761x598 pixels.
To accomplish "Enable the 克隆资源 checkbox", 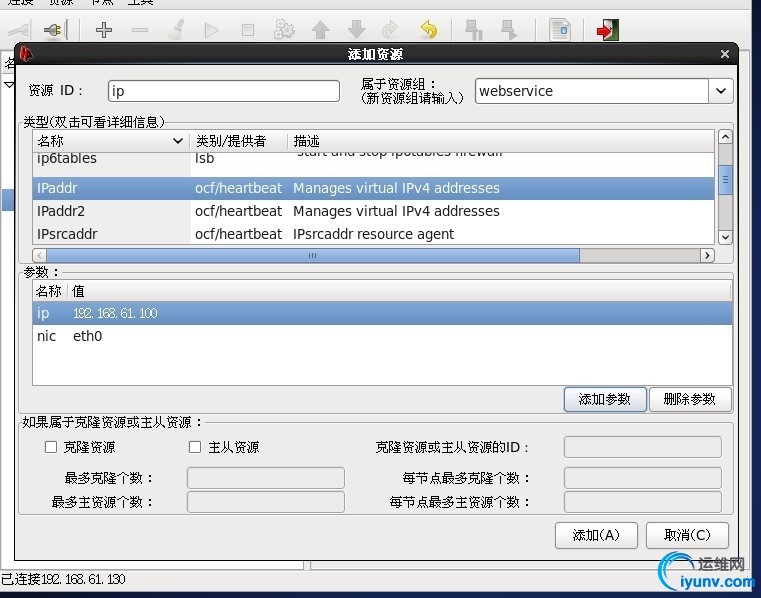I will (50, 447).
